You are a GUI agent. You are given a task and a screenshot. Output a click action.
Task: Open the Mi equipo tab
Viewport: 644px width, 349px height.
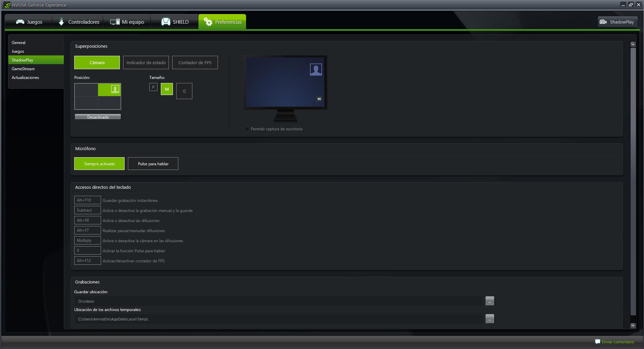click(x=127, y=22)
